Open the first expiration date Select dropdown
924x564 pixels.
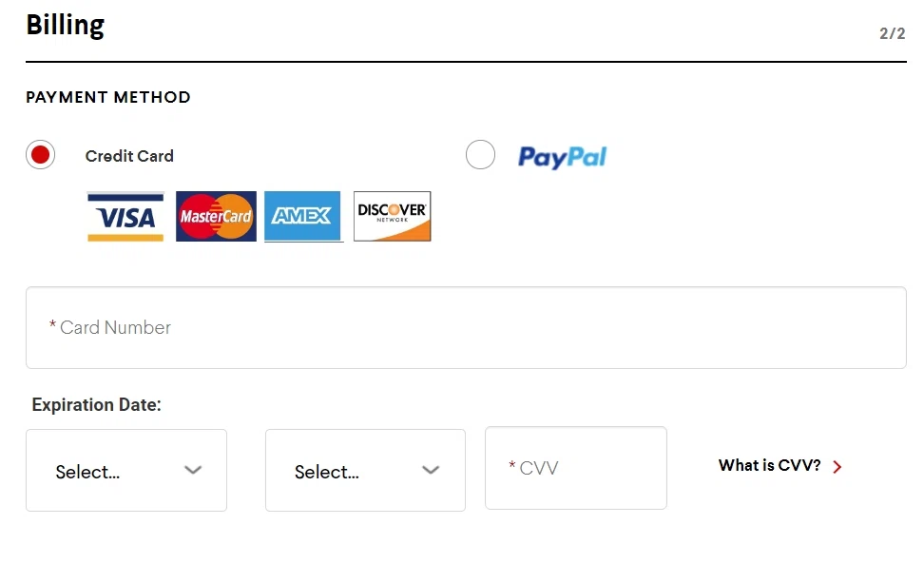[x=125, y=471]
